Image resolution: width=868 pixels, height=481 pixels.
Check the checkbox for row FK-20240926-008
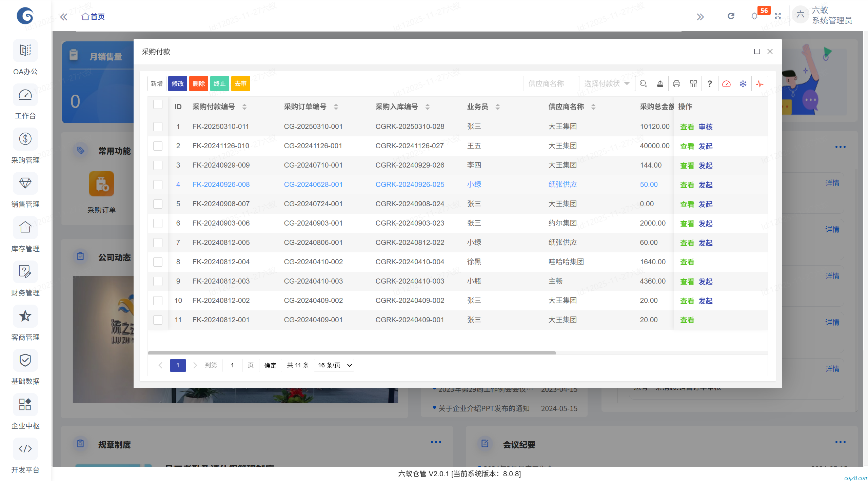click(158, 185)
